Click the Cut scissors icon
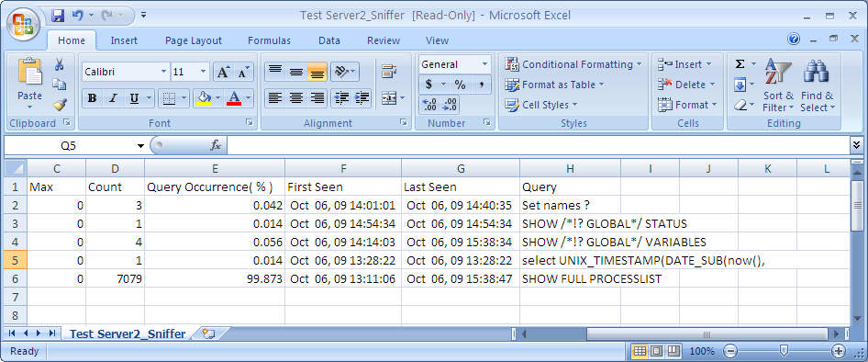Viewport: 868px width, 362px height. [60, 64]
